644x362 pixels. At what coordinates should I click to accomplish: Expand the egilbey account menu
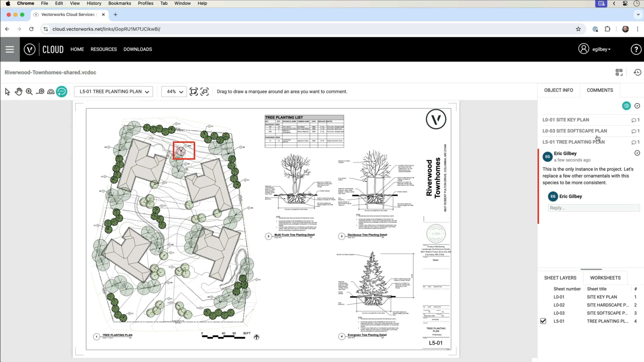601,49
